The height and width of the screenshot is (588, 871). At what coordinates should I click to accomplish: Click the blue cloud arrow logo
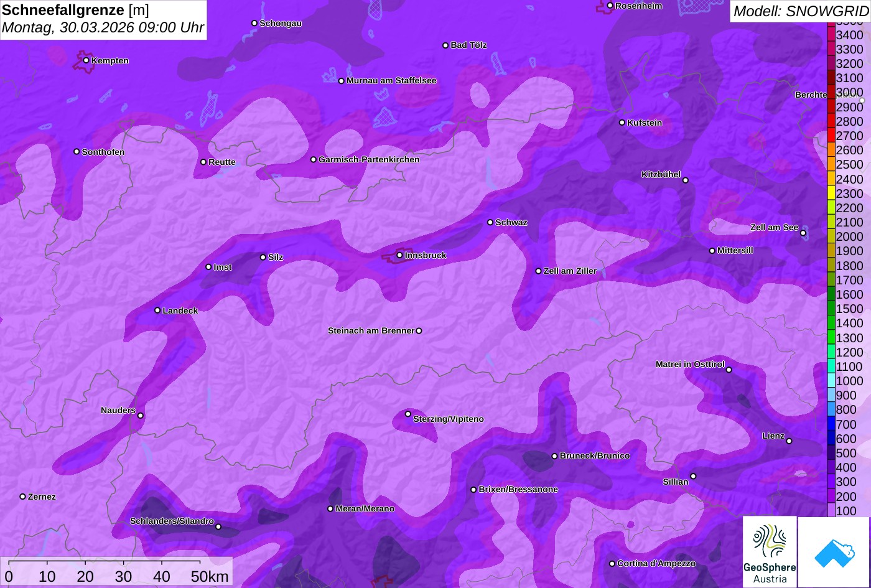point(834,552)
